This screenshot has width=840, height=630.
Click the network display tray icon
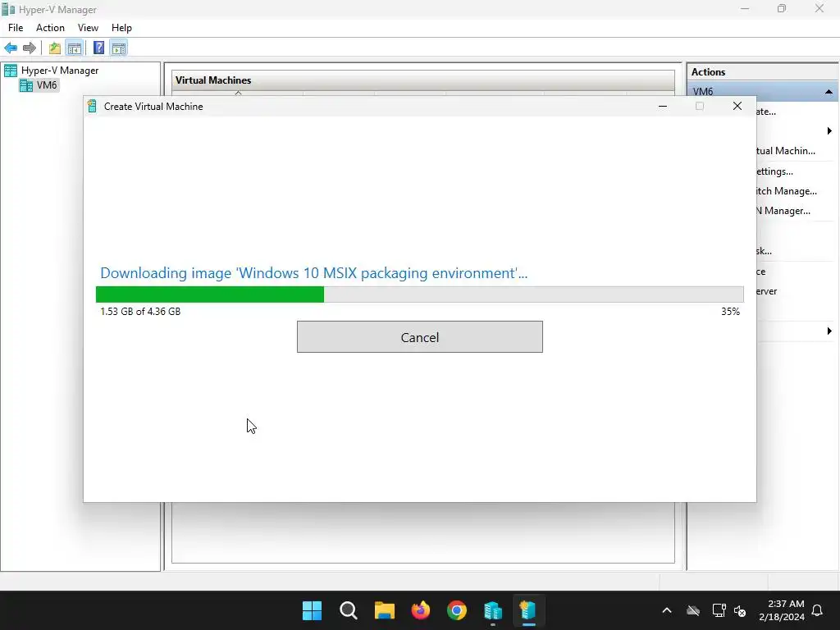719,610
